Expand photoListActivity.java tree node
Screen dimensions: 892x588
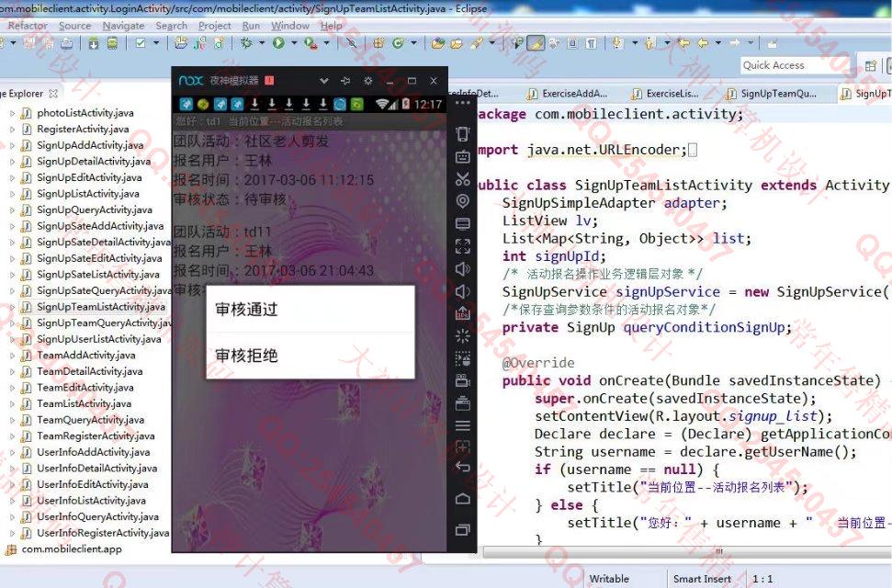tap(12, 113)
